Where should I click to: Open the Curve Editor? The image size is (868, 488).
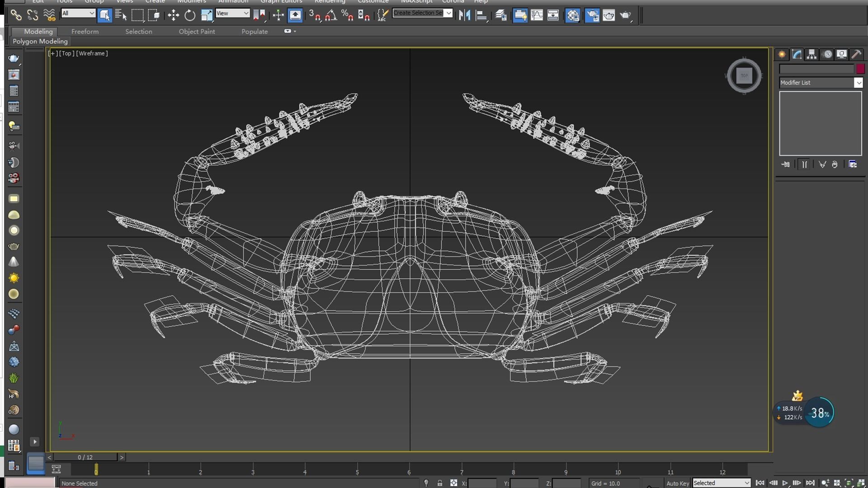click(x=537, y=15)
